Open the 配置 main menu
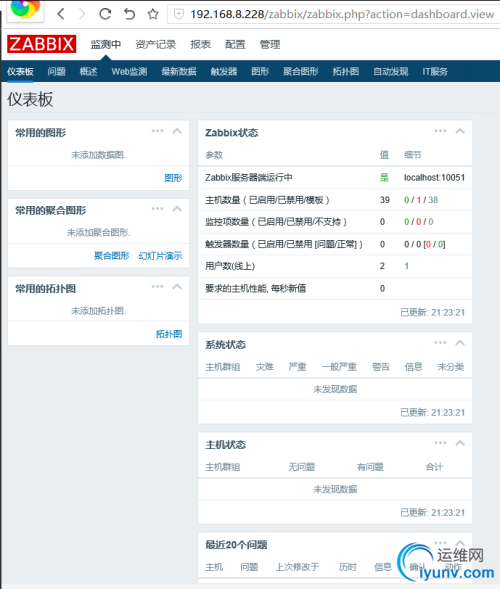The width and height of the screenshot is (500, 589). tap(235, 44)
